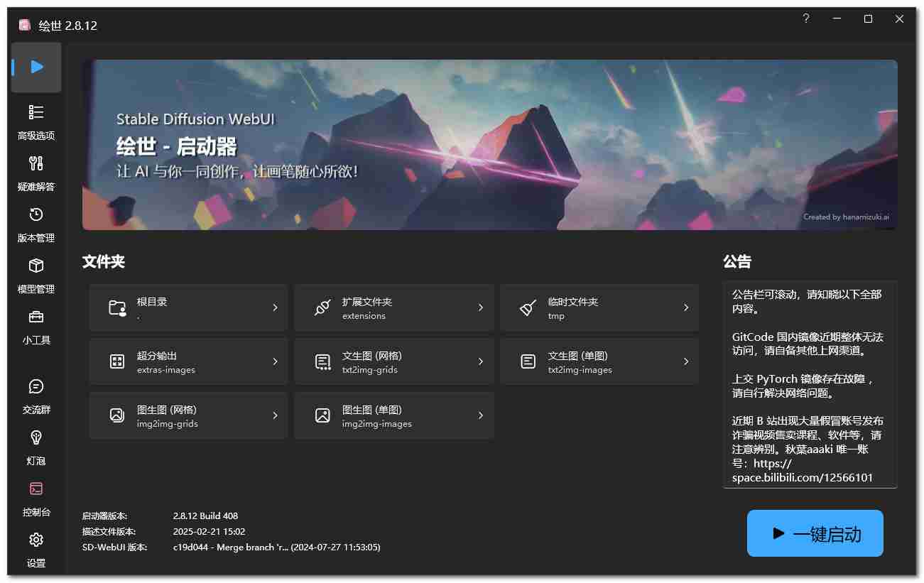
Task: Open the 根目录 root folder
Action: (188, 307)
